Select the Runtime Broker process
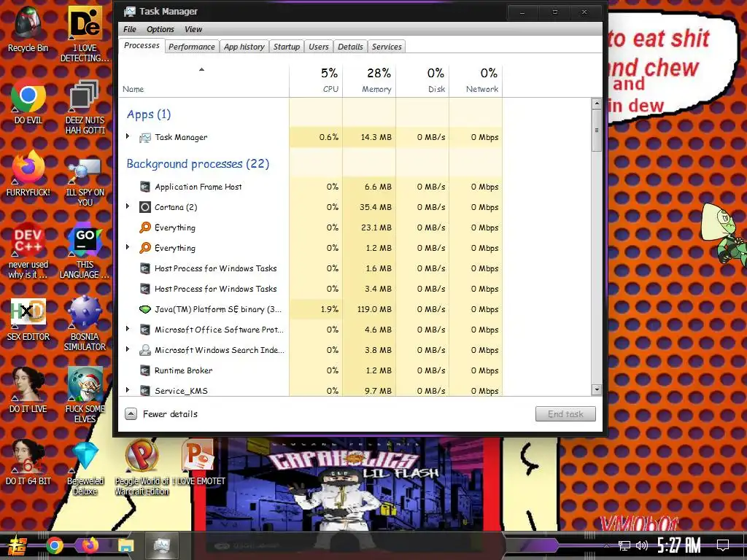 (x=311, y=370)
